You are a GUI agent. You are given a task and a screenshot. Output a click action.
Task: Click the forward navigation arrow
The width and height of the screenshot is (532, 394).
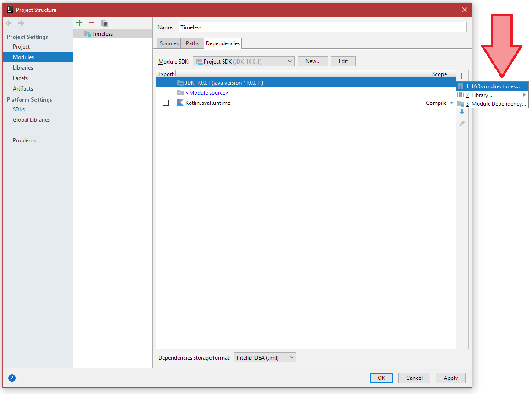coord(21,23)
